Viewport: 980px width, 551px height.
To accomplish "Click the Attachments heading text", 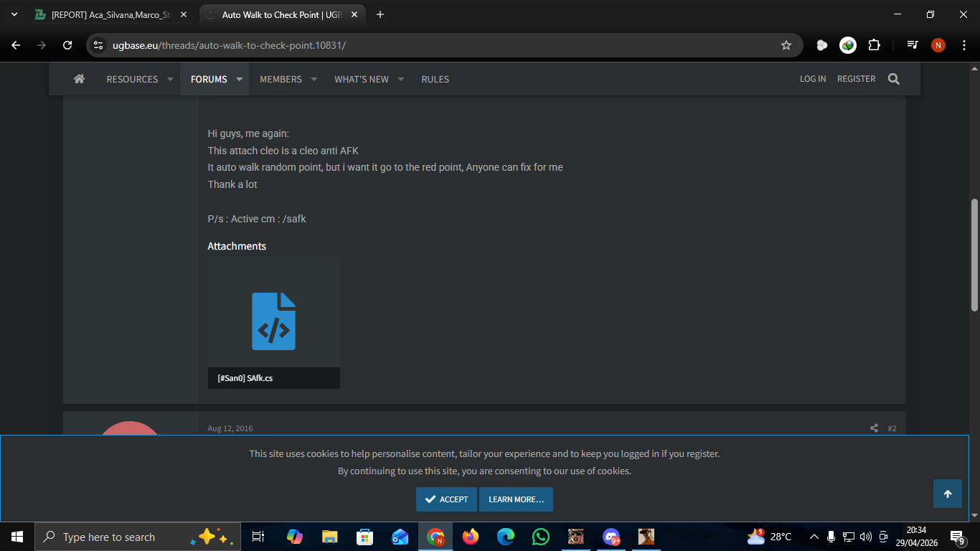I will tap(237, 246).
